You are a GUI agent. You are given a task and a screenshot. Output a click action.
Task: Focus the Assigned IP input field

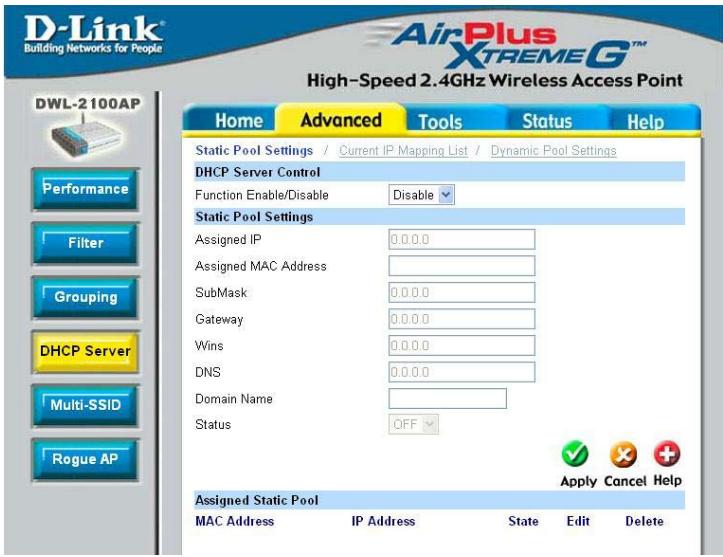[x=462, y=239]
